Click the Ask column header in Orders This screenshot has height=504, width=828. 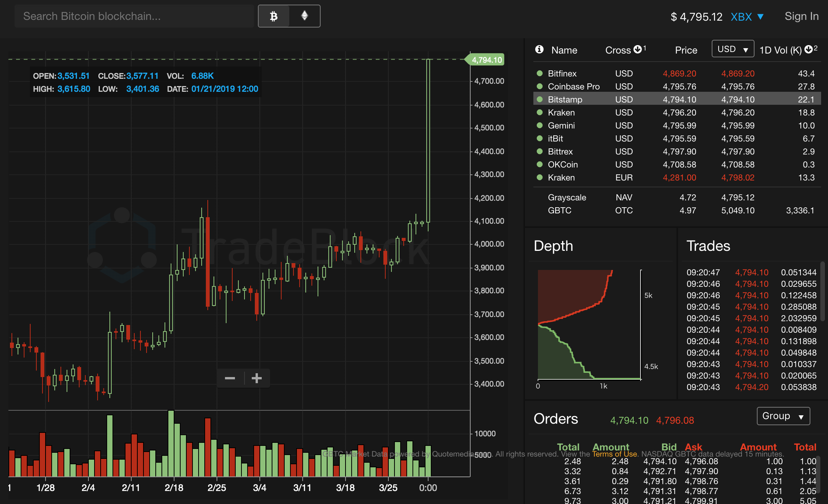pos(693,447)
